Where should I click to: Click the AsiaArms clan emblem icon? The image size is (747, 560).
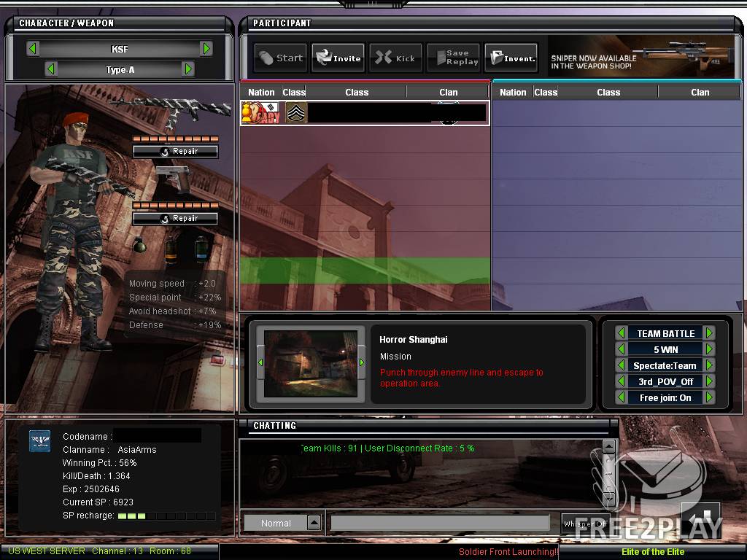pyautogui.click(x=39, y=441)
